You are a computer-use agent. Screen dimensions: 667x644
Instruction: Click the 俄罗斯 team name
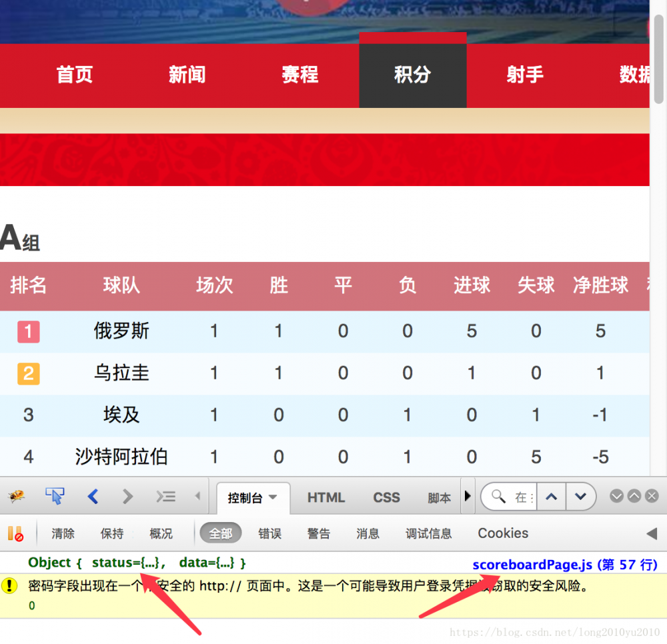coord(121,331)
